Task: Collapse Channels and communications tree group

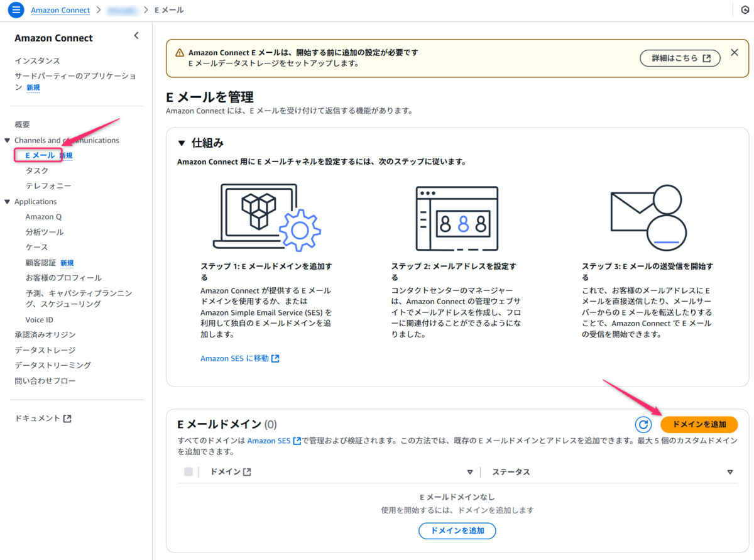Action: click(8, 140)
